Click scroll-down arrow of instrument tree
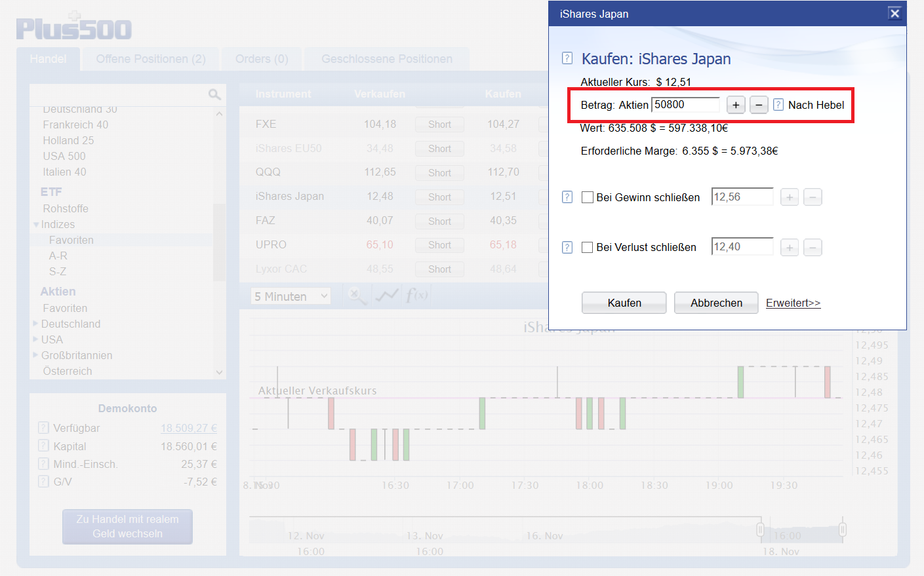This screenshot has height=576, width=924. pyautogui.click(x=219, y=372)
